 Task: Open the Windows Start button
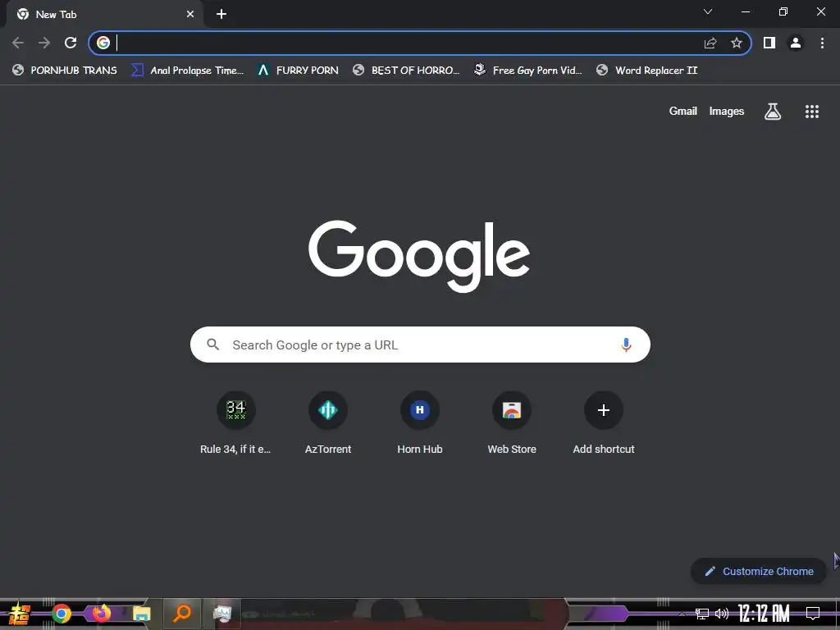coord(20,614)
